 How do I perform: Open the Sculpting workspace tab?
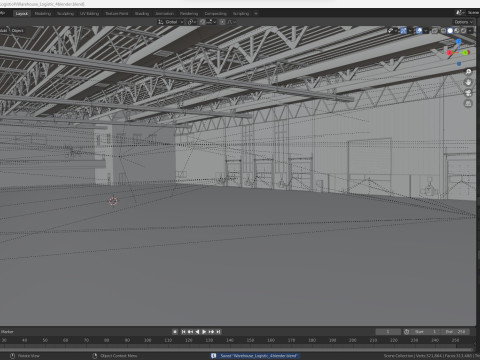(65, 14)
